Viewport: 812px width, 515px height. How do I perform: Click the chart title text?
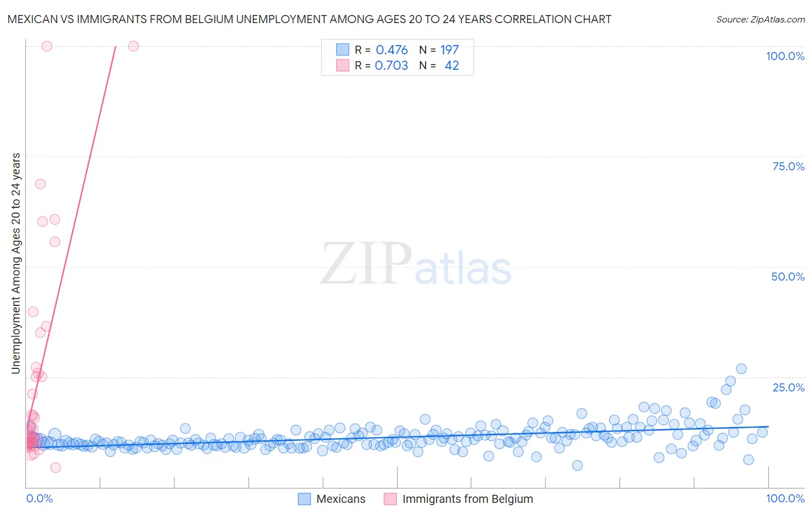(309, 19)
